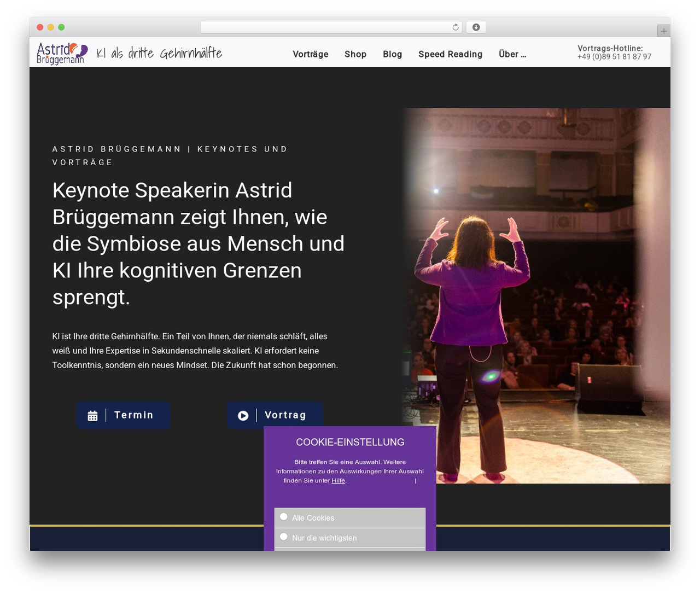Click the browser address bar
Viewport: 700px width, 593px height.
(331, 27)
